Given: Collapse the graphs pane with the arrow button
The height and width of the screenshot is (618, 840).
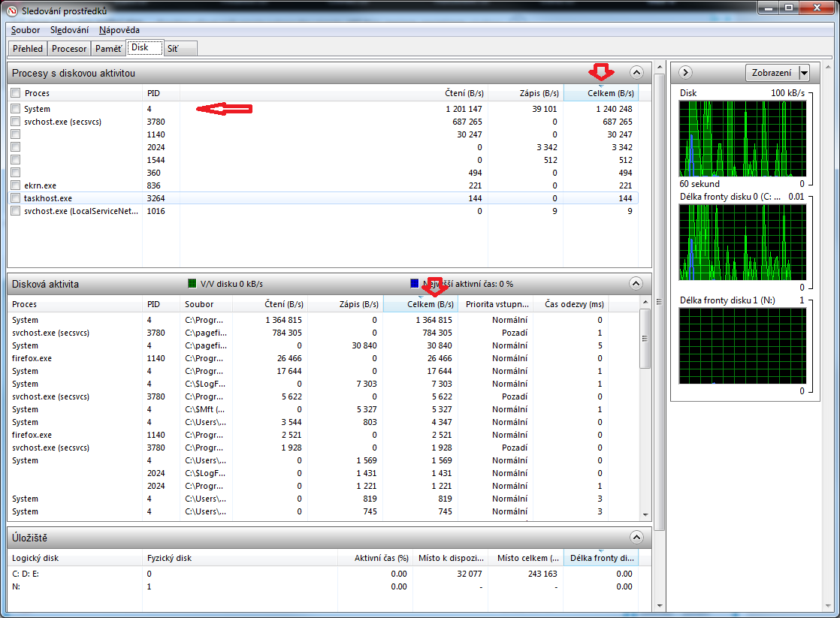Looking at the screenshot, I should point(685,73).
